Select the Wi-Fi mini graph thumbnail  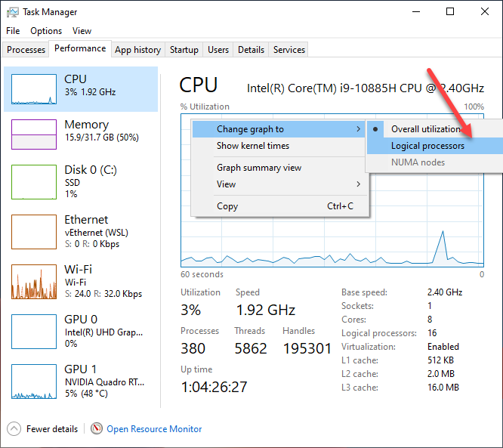[34, 282]
